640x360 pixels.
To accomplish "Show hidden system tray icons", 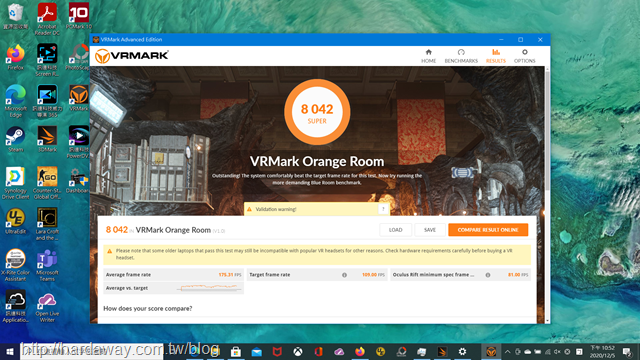I will coord(507,351).
